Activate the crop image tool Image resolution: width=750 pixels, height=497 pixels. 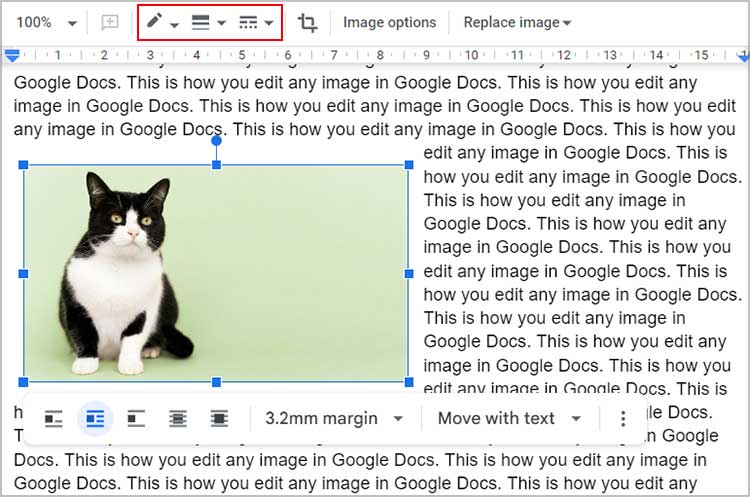[x=307, y=22]
